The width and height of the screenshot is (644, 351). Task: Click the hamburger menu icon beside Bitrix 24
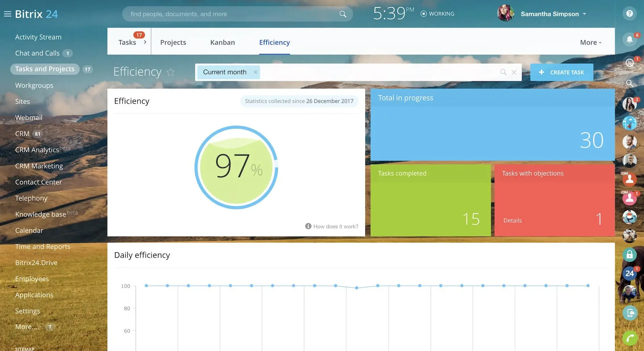[x=8, y=14]
